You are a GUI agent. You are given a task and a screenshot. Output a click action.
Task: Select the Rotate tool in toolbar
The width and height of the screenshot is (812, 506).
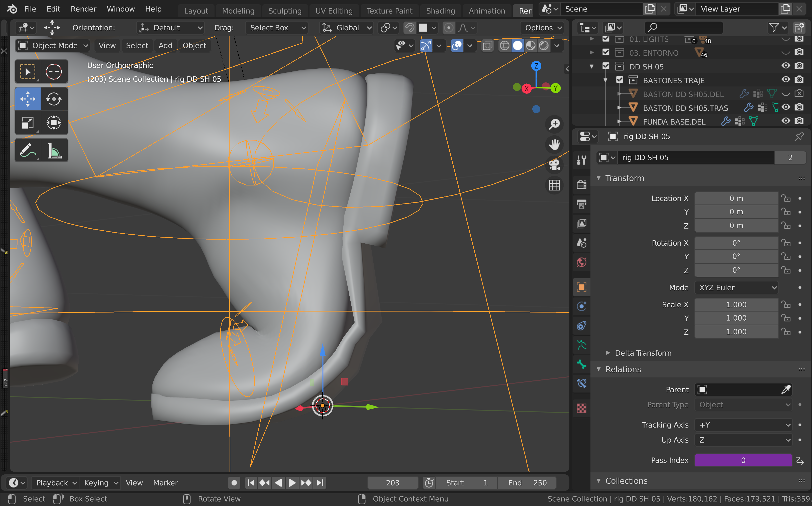[x=54, y=99]
